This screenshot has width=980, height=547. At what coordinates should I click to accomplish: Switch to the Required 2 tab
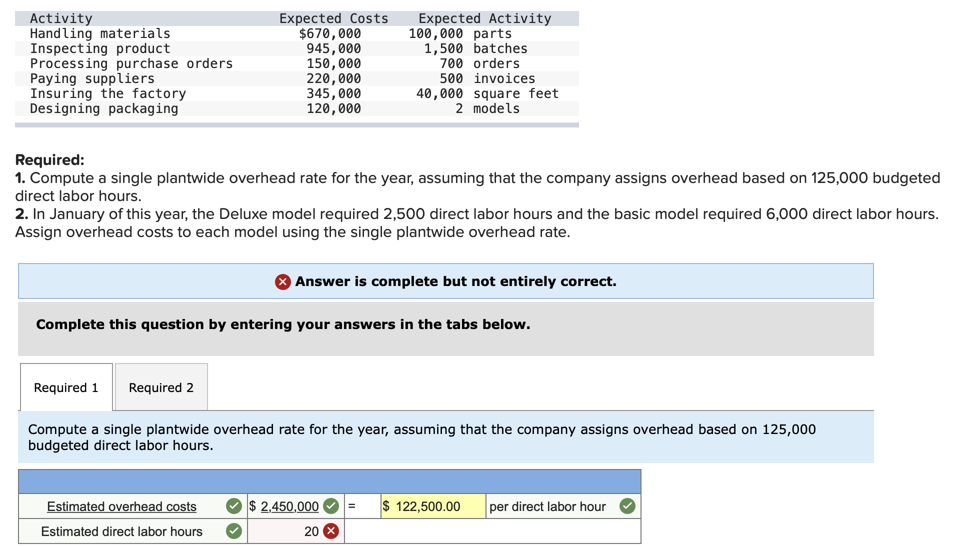point(161,387)
